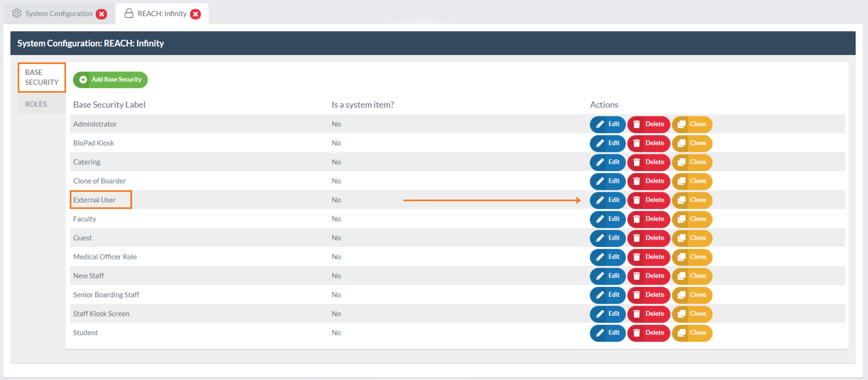
Task: Select the Clone of Boarder row label
Action: click(99, 181)
